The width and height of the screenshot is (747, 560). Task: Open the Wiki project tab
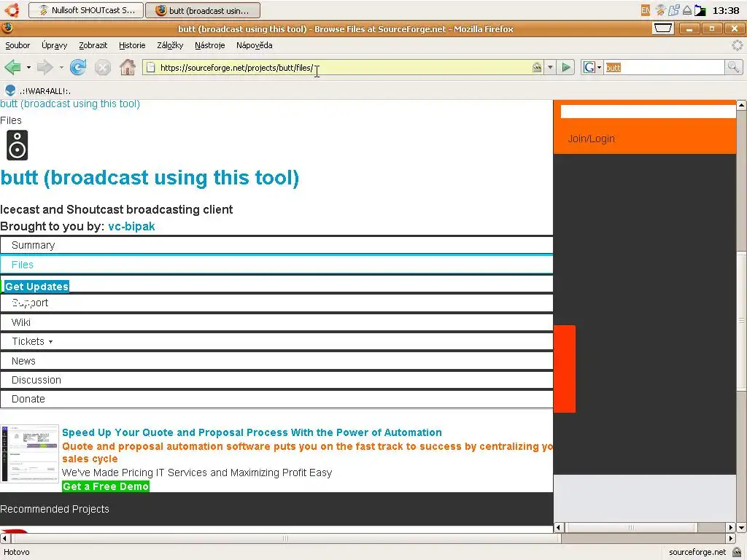[x=276, y=322]
